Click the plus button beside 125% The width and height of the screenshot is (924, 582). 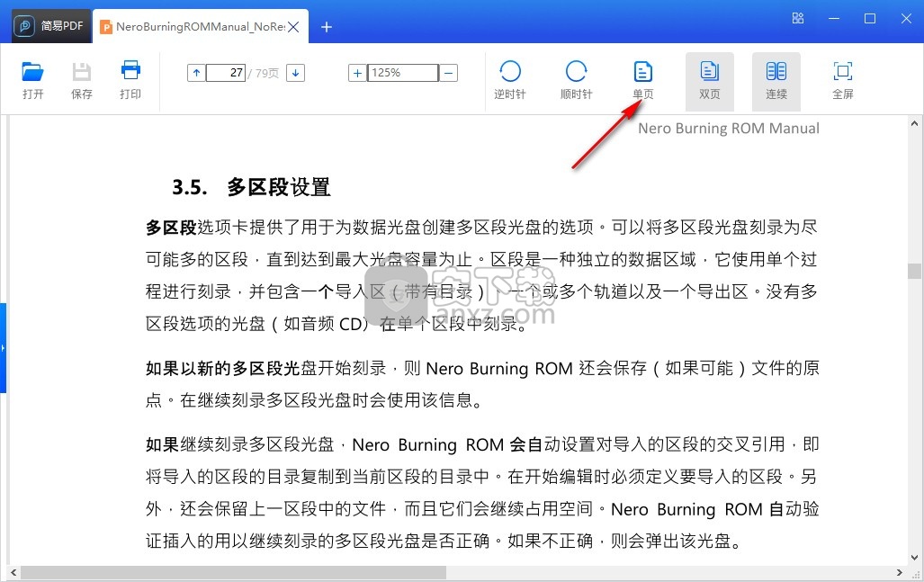coord(357,73)
